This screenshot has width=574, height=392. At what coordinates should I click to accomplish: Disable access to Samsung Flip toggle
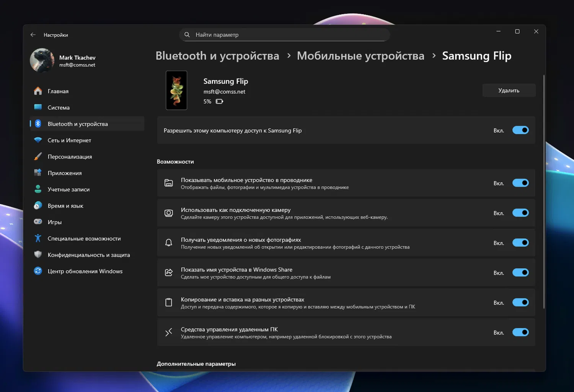click(520, 130)
